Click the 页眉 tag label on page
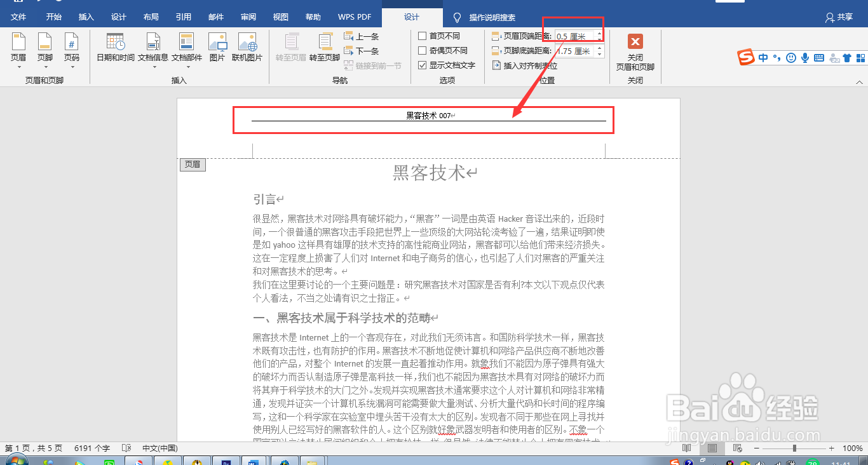 click(193, 165)
